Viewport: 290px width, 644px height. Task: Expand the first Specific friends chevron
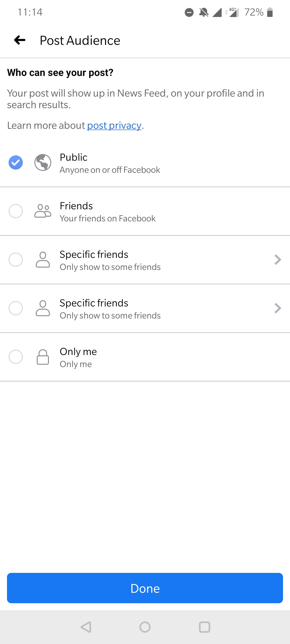pyautogui.click(x=278, y=259)
